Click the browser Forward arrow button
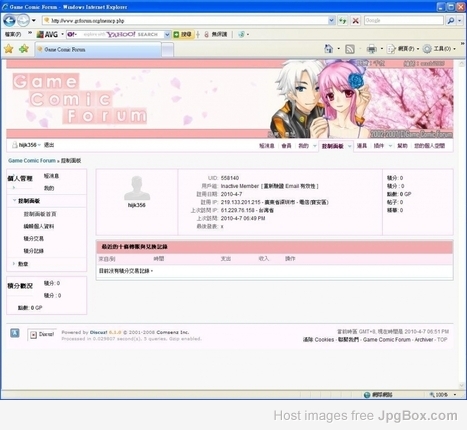This screenshot has height=430, width=467. pyautogui.click(x=23, y=21)
